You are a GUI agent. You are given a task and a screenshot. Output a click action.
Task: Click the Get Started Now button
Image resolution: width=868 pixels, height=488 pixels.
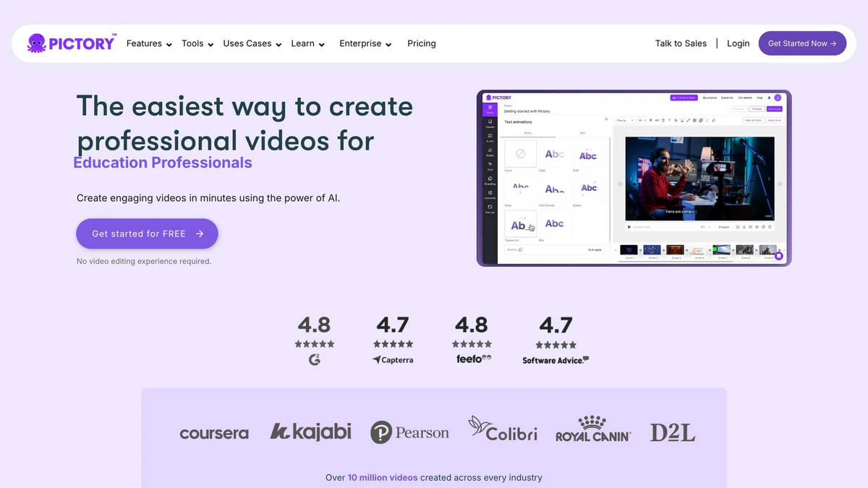click(x=802, y=43)
